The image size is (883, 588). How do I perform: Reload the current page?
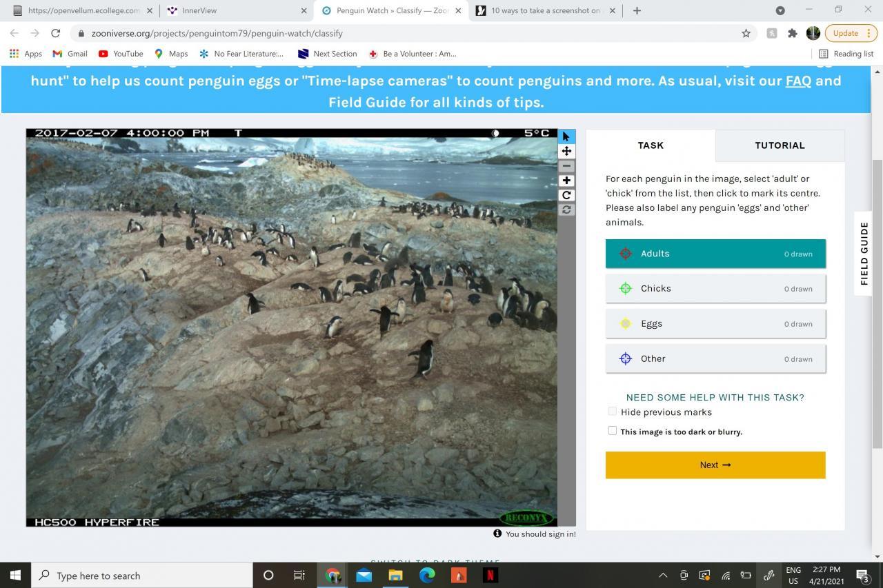[x=56, y=33]
